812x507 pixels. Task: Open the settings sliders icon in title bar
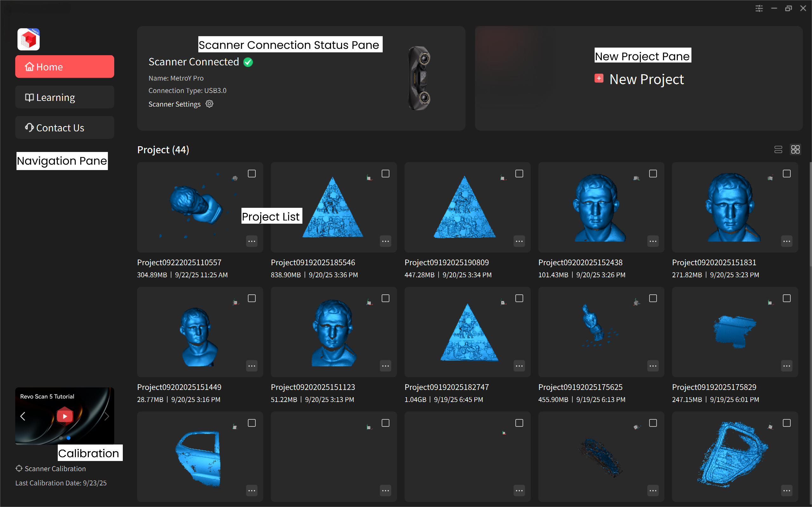[x=759, y=8]
